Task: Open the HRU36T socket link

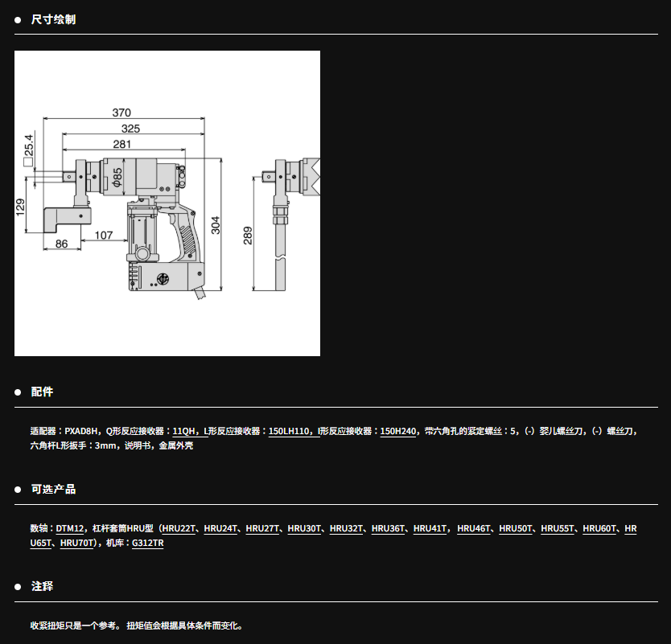Action: coord(388,529)
